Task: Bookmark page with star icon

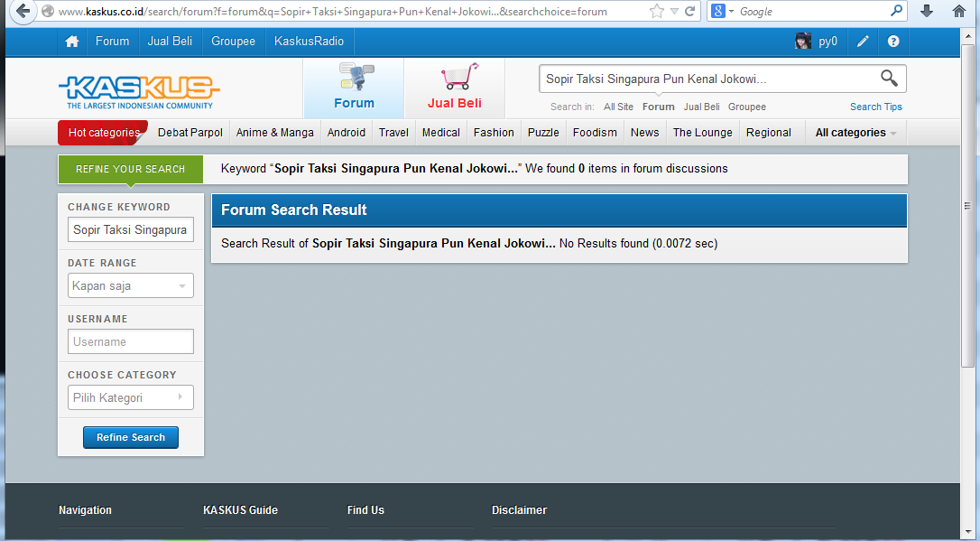Action: coord(656,11)
